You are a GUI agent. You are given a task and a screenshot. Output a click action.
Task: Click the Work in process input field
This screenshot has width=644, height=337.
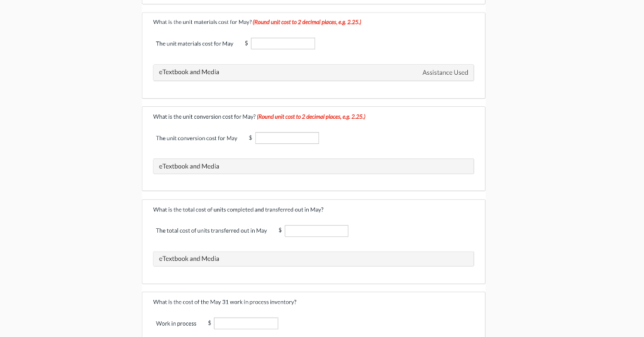246,323
